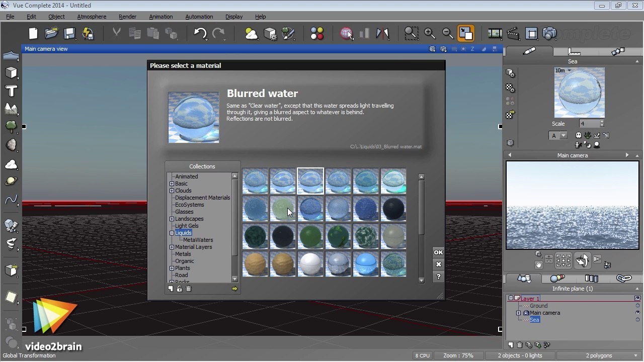Select the terrain mountain tool
644x362 pixels.
point(11,109)
